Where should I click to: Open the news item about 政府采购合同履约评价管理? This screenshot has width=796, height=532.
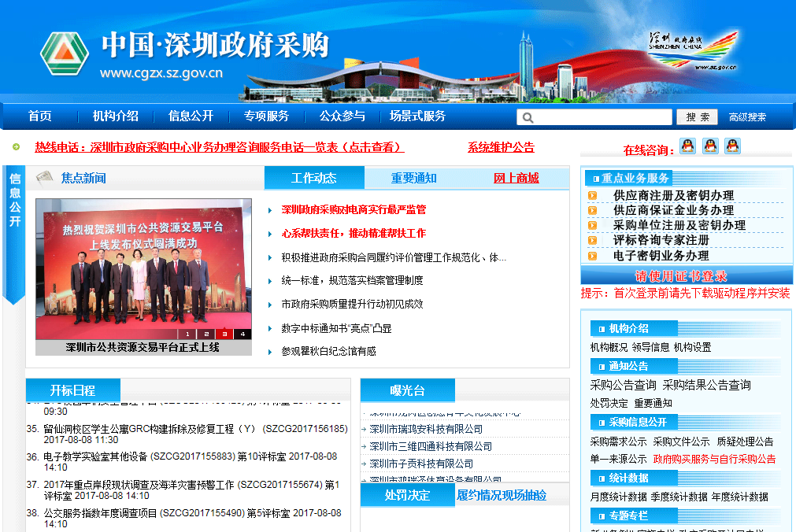pyautogui.click(x=394, y=258)
